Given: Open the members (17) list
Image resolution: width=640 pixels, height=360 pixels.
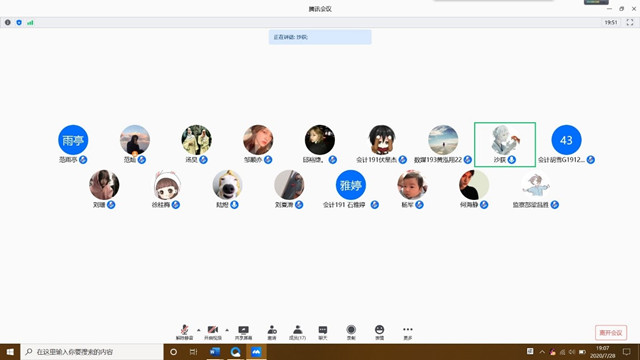Looking at the screenshot, I should [x=298, y=332].
